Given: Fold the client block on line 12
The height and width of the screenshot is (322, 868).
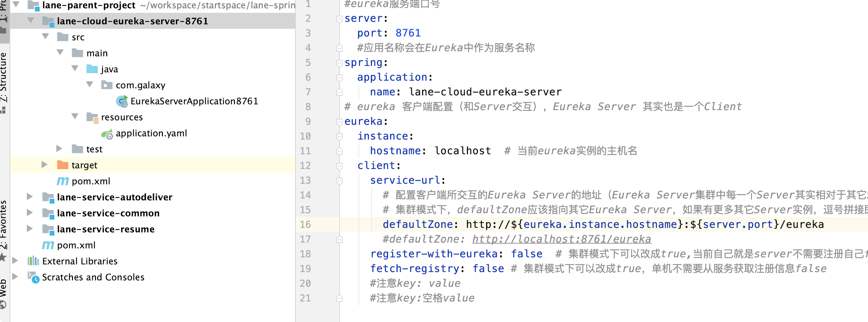Looking at the screenshot, I should coord(339,166).
